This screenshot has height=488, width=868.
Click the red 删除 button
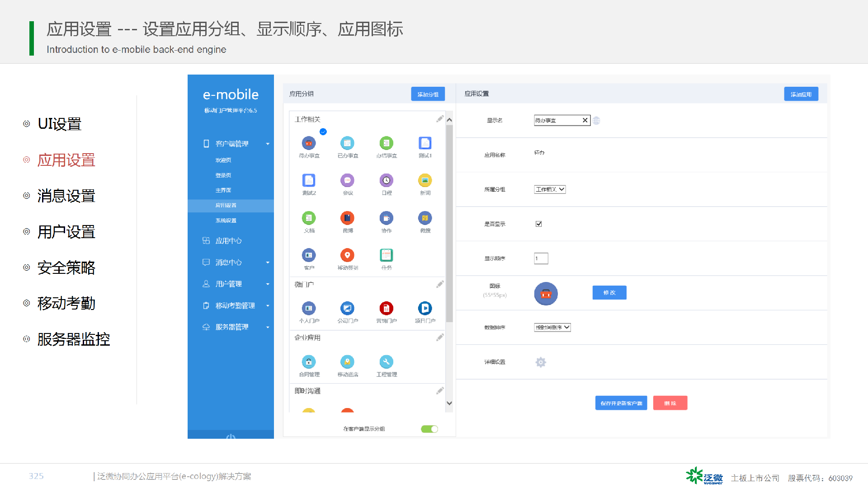(x=670, y=403)
